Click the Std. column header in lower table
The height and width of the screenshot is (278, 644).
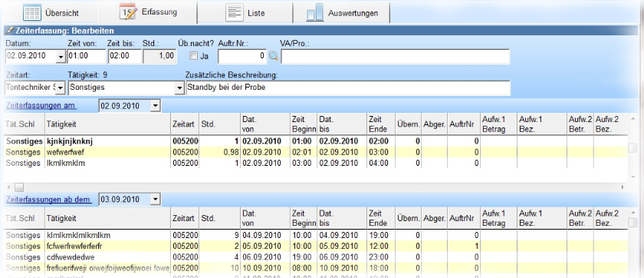[219, 218]
